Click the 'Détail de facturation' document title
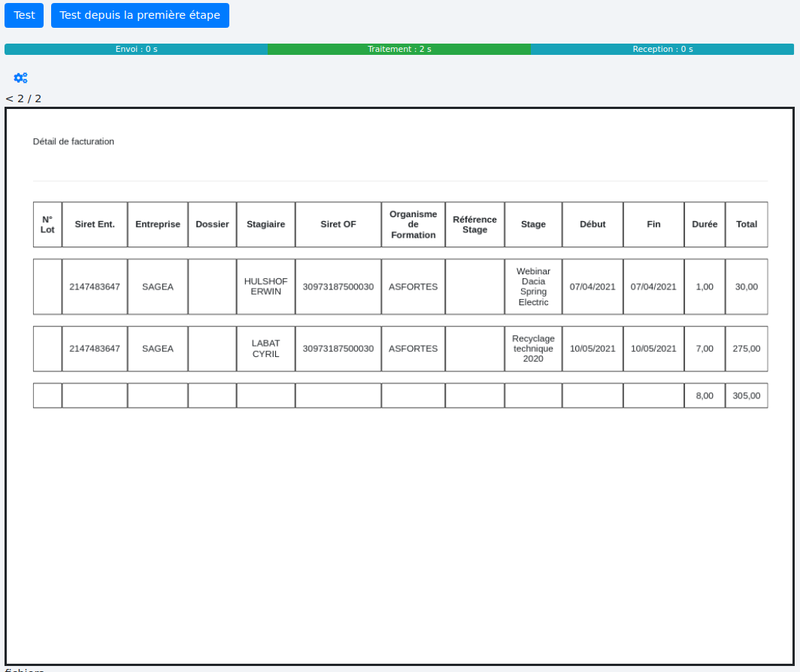This screenshot has height=672, width=800. (x=74, y=141)
